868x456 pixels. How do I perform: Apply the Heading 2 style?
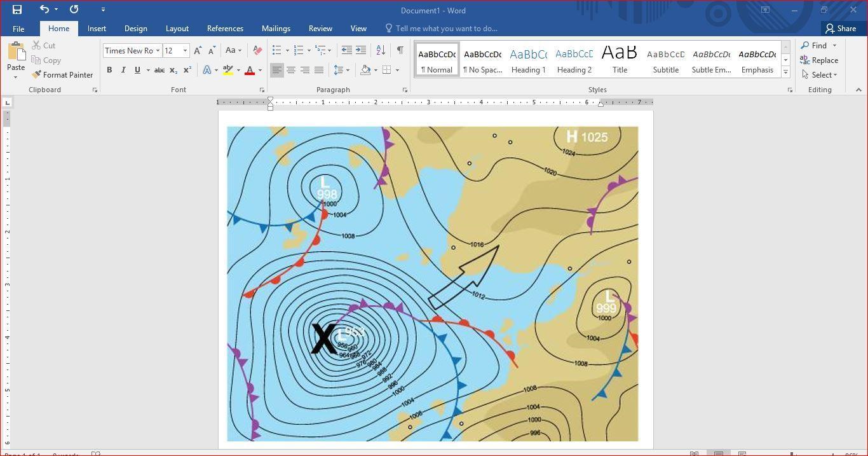click(574, 60)
